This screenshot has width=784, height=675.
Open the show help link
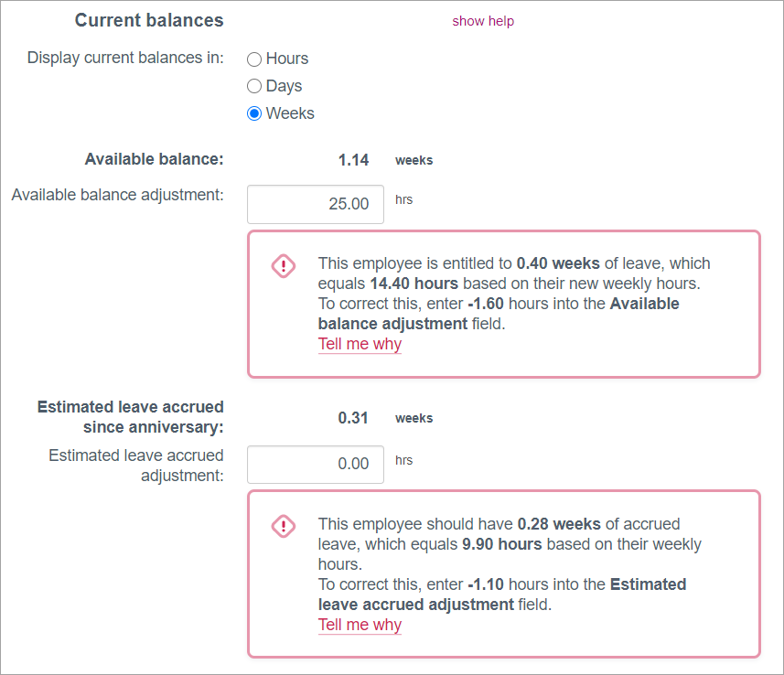click(483, 21)
